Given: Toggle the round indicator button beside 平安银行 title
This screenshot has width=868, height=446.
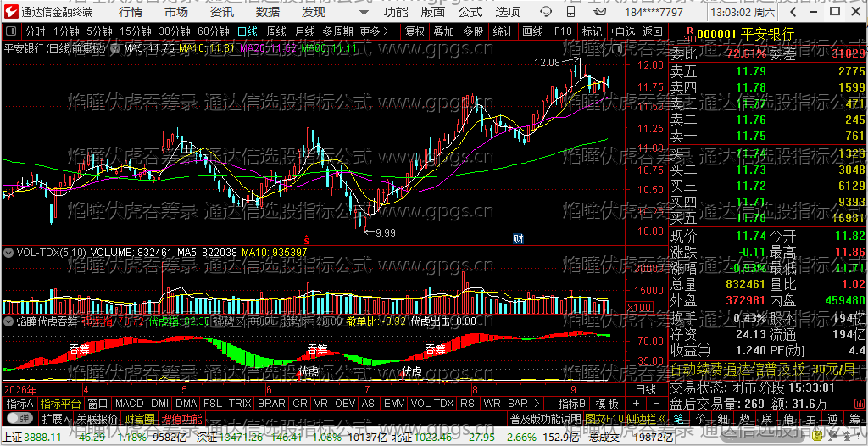Looking at the screenshot, I should (x=115, y=49).
